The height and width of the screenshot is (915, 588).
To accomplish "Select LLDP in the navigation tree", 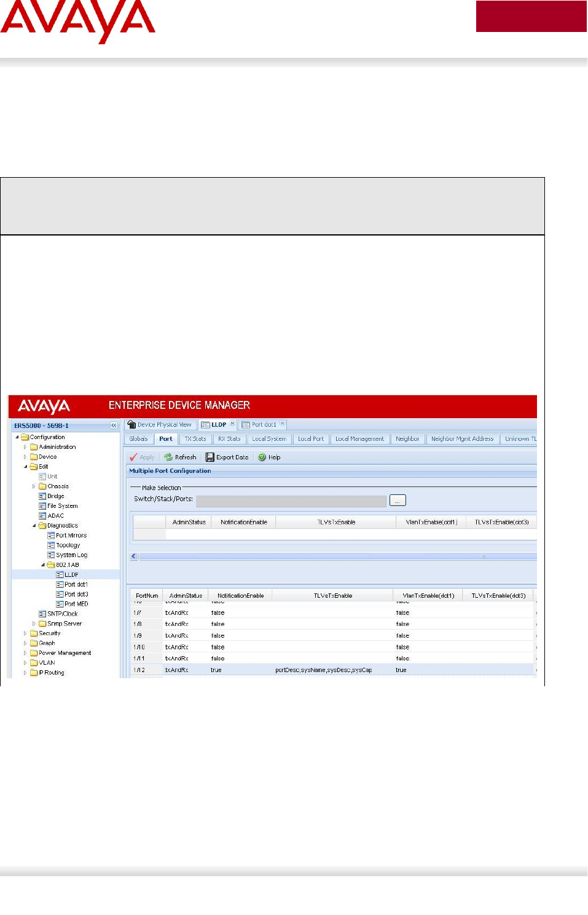I will pos(71,575).
